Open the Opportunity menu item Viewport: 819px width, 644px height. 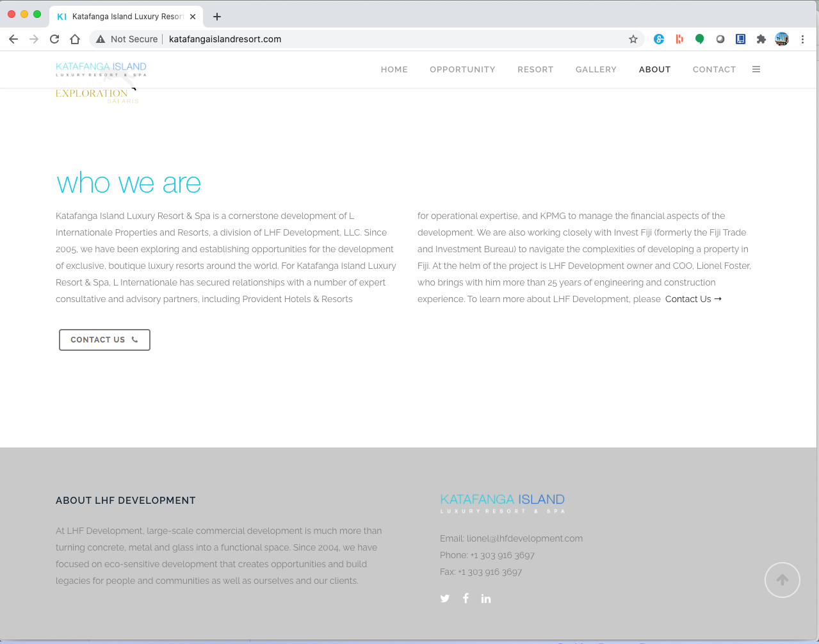click(x=462, y=69)
